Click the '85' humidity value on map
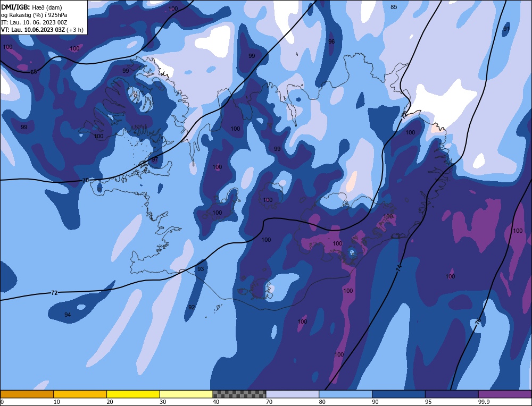 (394, 7)
